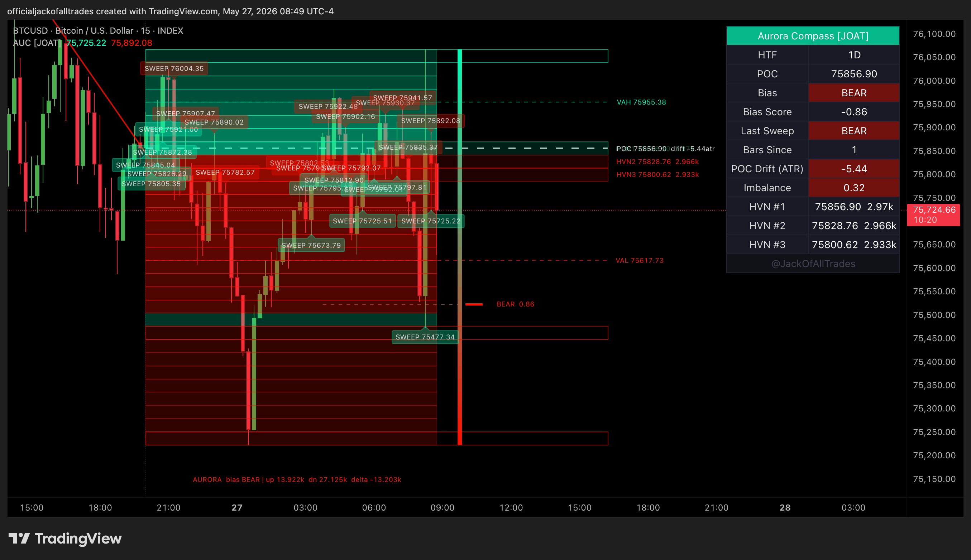The width and height of the screenshot is (971, 560).
Task: Click the HVN2 75828.76 2.966k chart label
Action: (x=657, y=162)
